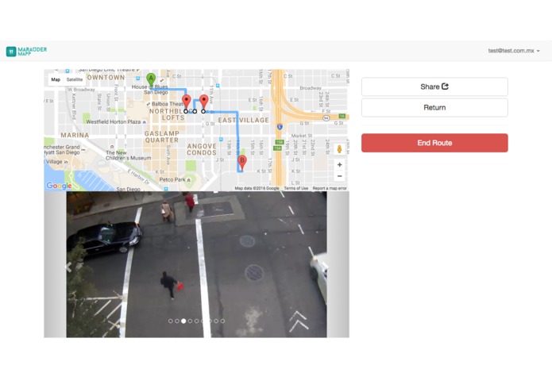Image resolution: width=552 pixels, height=392 pixels.
Task: Click the red pin near 11th Ave
Action: coord(204,102)
